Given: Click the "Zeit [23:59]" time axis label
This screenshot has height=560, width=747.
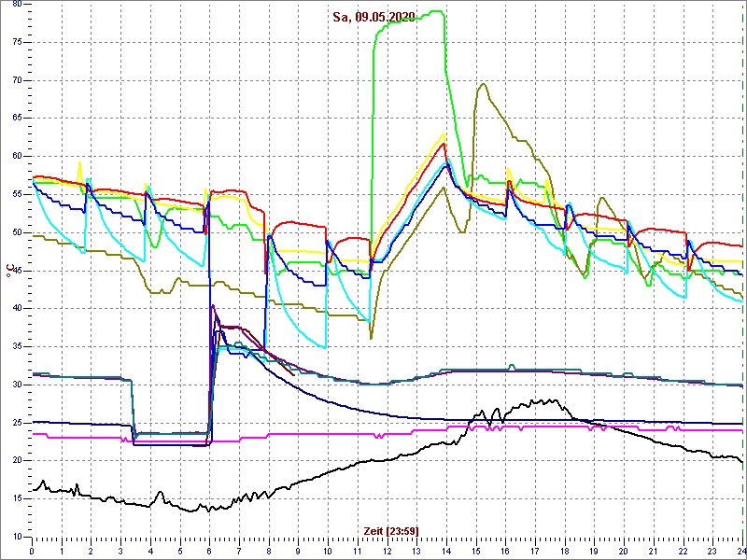Looking at the screenshot, I should tap(391, 531).
